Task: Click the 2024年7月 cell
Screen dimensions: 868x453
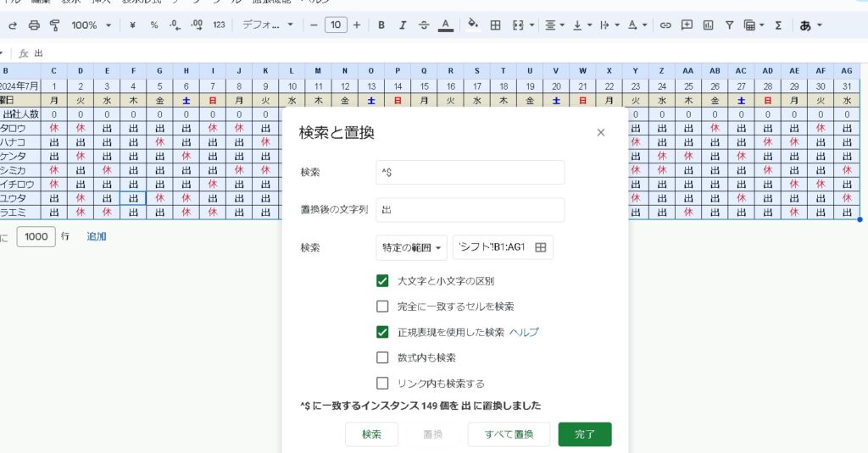Action: 20,86
